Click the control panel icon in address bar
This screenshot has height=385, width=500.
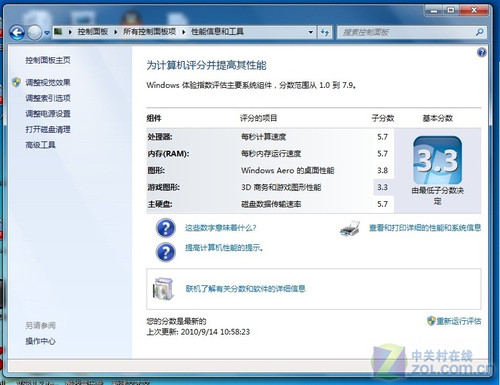pyautogui.click(x=59, y=32)
